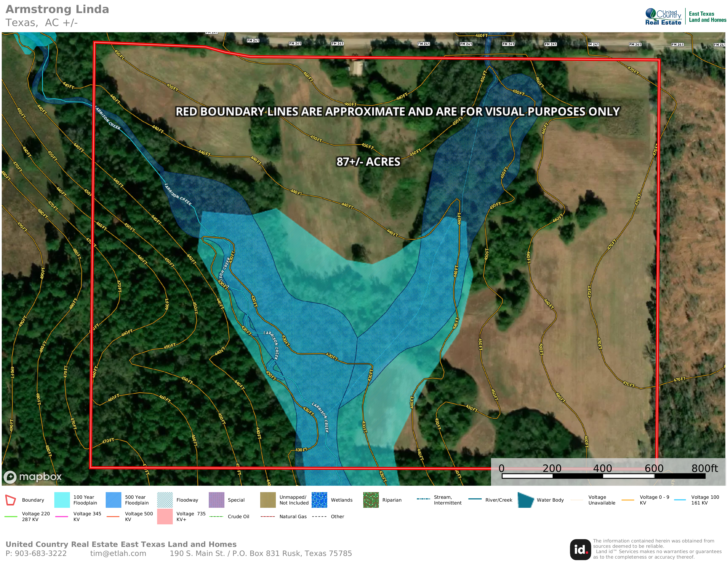728x563 pixels.
Task: Click the Unmapped/Not Included swatch
Action: pos(268,500)
